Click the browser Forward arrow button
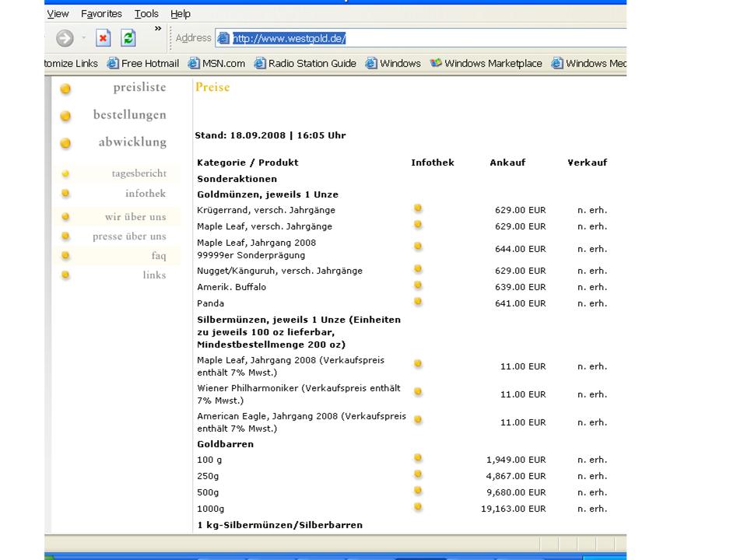The height and width of the screenshot is (560, 747). [65, 38]
